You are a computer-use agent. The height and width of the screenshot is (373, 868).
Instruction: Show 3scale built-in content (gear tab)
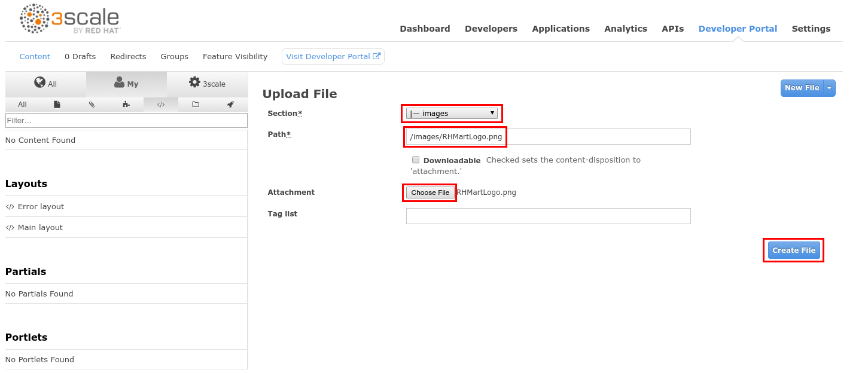coord(207,84)
